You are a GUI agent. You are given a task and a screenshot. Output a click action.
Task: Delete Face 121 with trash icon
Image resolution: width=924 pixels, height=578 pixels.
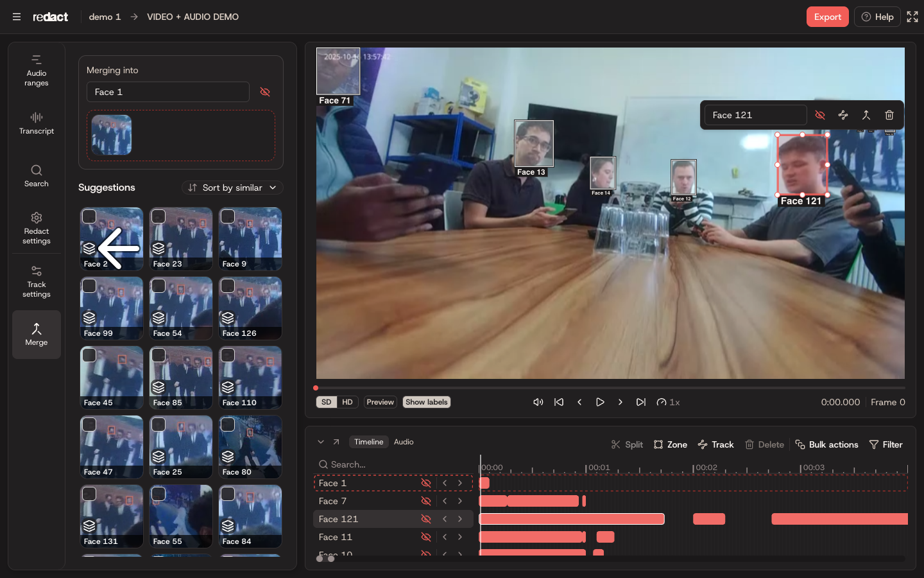(x=889, y=115)
